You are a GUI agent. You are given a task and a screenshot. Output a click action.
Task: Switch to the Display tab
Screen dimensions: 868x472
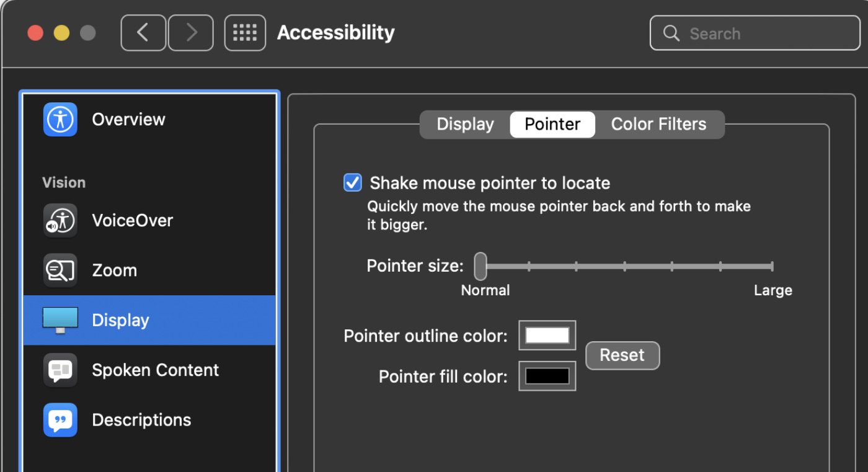point(465,124)
